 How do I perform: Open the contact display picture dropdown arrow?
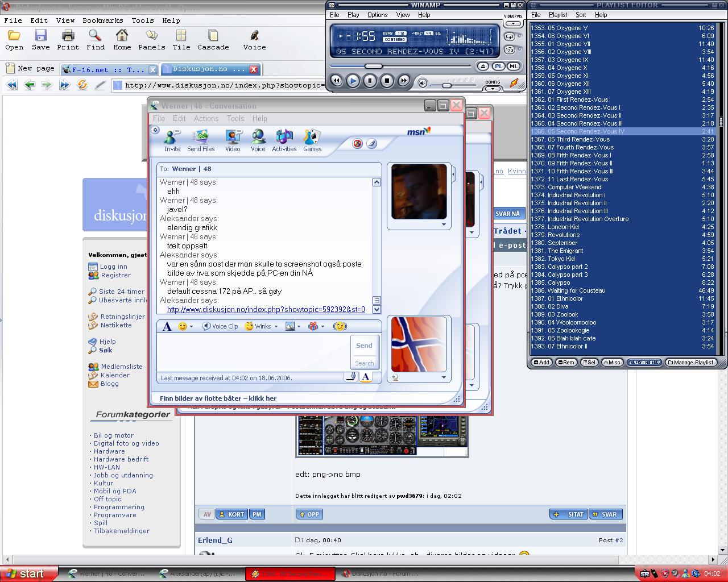(x=444, y=225)
